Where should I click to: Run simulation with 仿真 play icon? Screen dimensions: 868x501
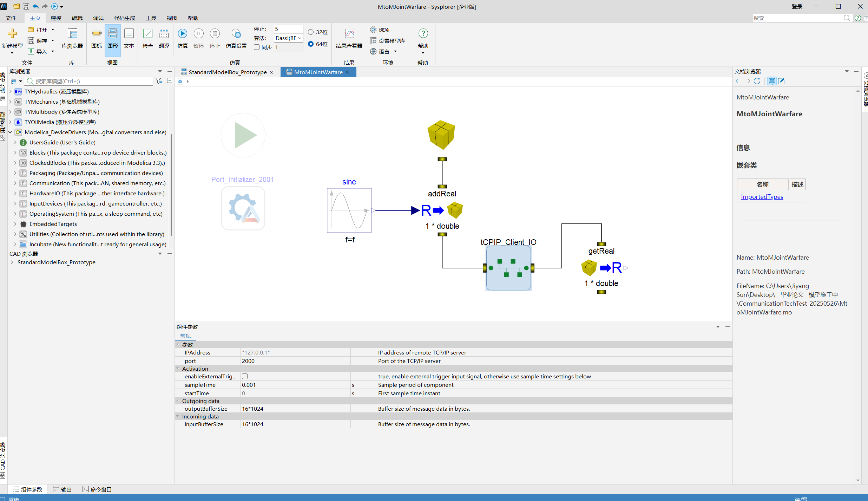point(182,38)
